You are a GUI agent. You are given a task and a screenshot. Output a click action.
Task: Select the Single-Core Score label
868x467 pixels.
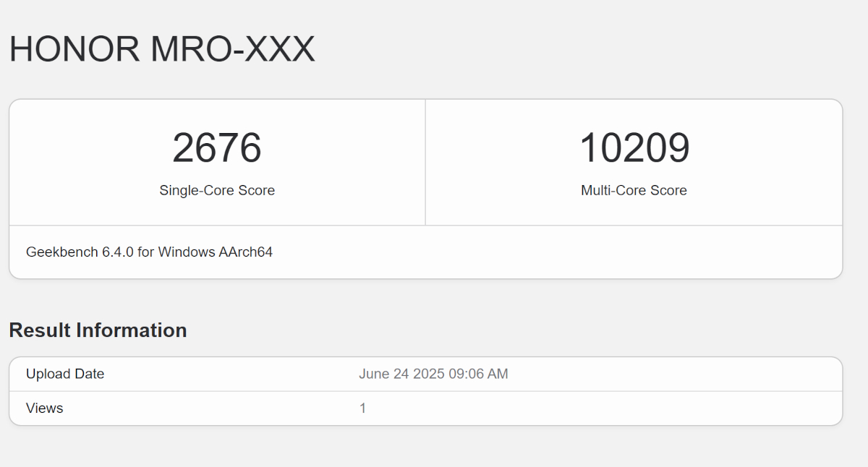(217, 191)
